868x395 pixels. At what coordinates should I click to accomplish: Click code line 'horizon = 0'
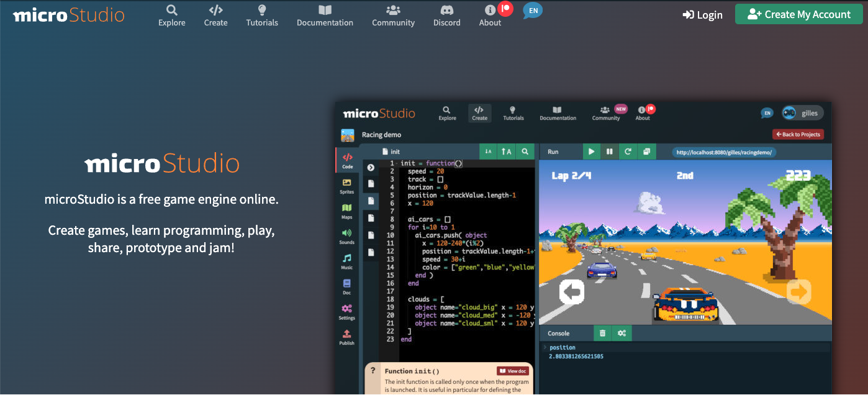click(428, 187)
